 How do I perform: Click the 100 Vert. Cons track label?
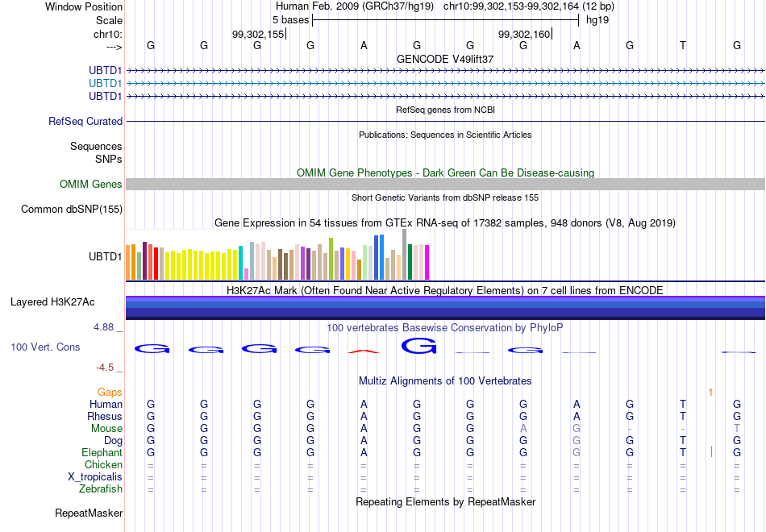(x=45, y=347)
